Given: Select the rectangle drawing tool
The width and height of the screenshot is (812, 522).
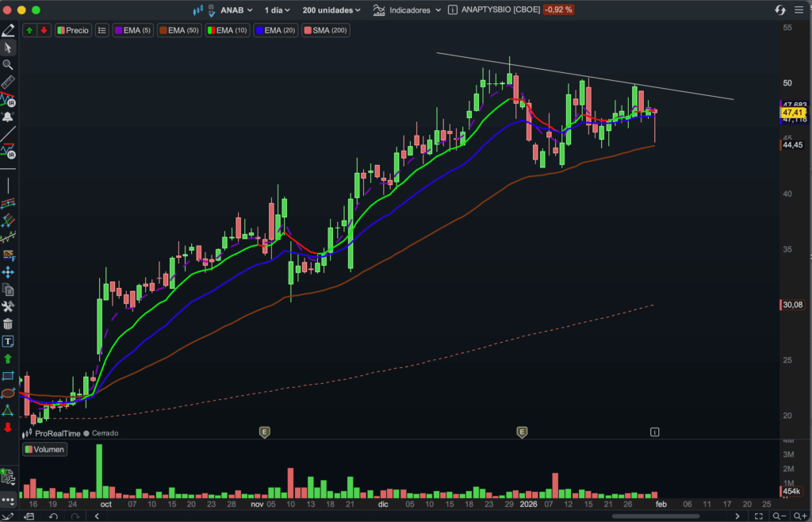Looking at the screenshot, I should coord(8,375).
